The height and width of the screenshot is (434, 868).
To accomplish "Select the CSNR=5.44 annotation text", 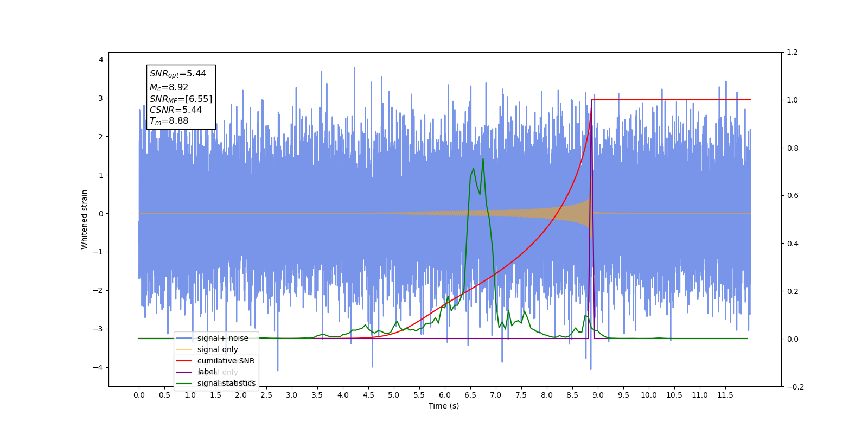I will [176, 110].
